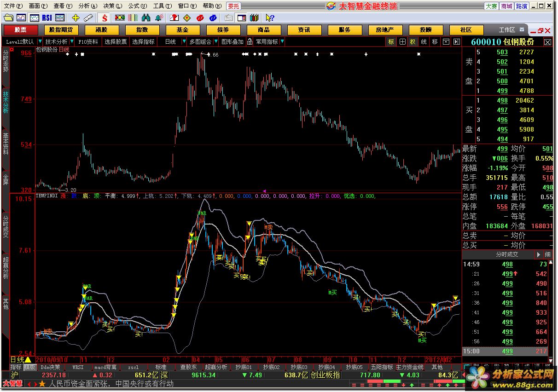This screenshot has height=392, width=558.
Task: Click the 创业板指 index in status bar
Action: pos(325,375)
